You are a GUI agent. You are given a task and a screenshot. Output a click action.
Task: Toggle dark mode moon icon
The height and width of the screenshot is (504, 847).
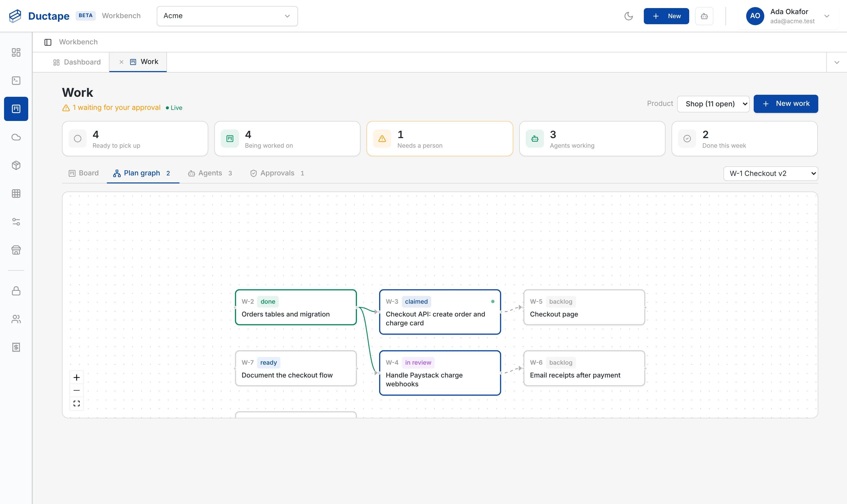pyautogui.click(x=628, y=16)
